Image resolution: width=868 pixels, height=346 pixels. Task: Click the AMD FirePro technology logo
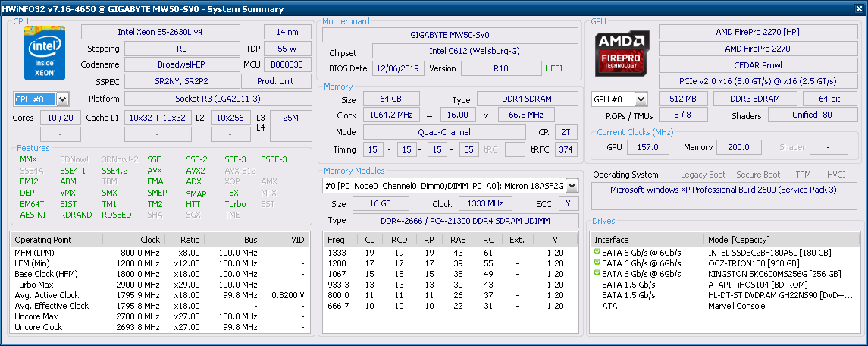pos(622,54)
